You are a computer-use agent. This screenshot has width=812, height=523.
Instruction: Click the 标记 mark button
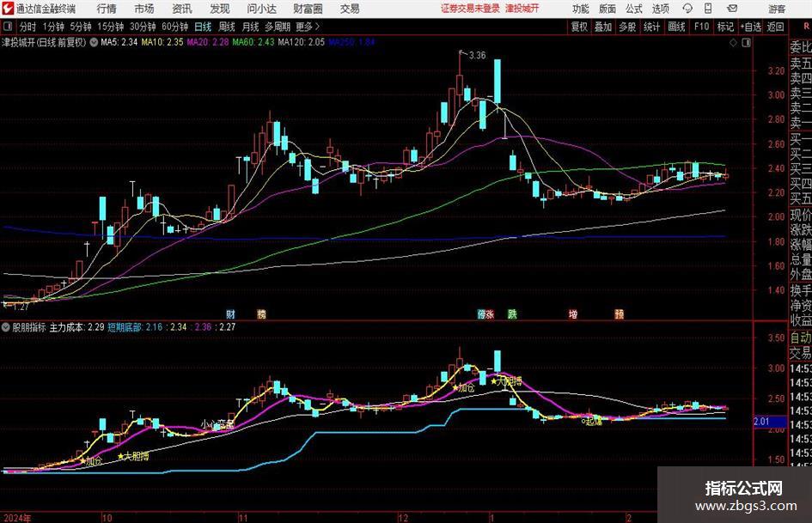pyautogui.click(x=725, y=27)
